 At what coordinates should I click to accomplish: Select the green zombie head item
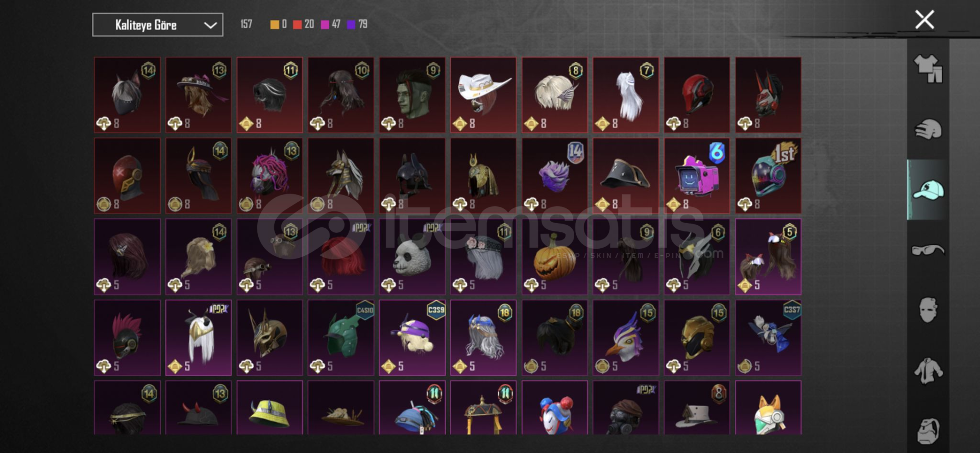pos(412,95)
